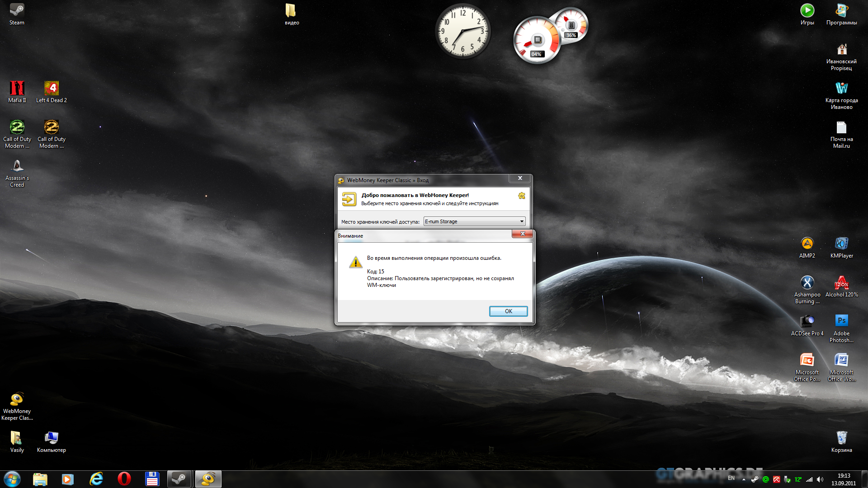
Task: Click the green Mail.ru agent tray icon
Action: coord(765,479)
